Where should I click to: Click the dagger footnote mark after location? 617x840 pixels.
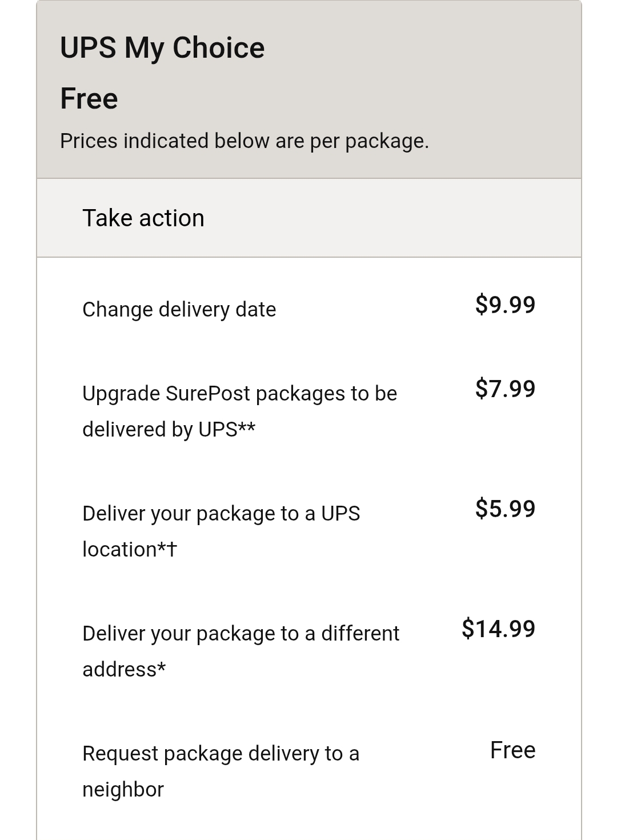pos(172,550)
